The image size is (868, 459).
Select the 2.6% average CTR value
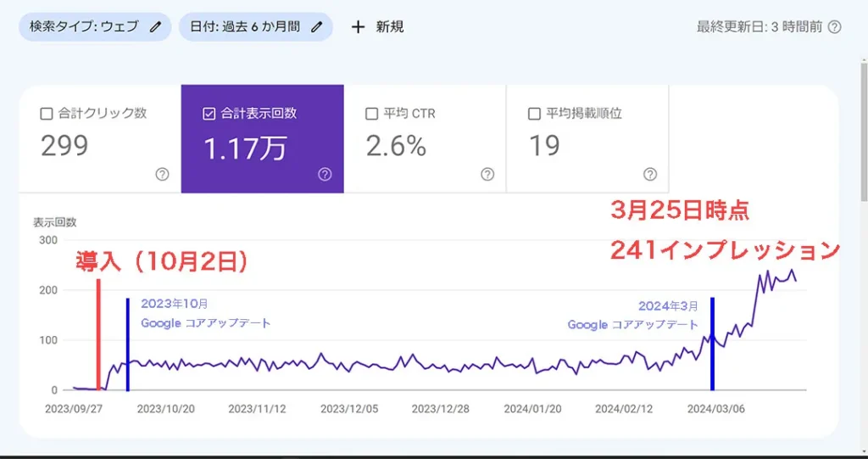tap(397, 146)
